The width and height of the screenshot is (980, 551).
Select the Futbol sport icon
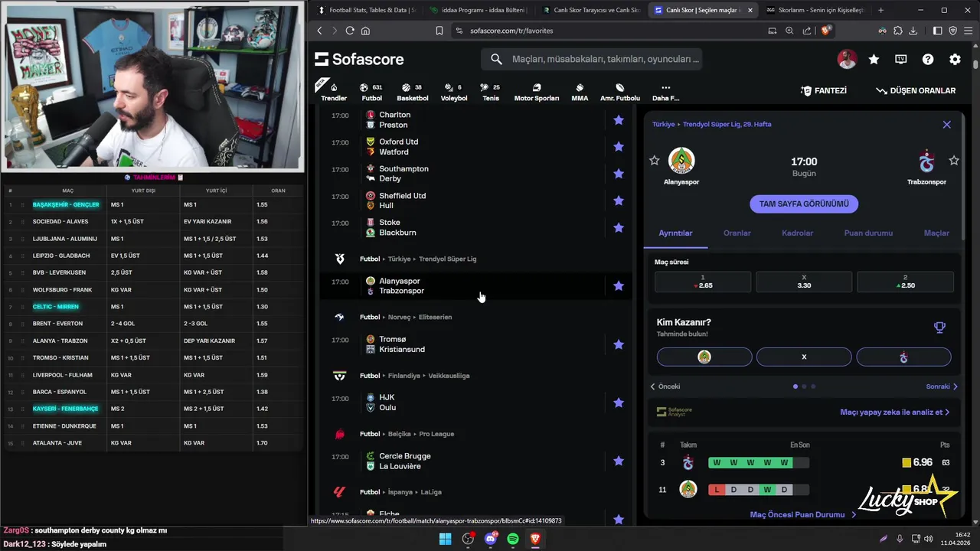pos(364,87)
